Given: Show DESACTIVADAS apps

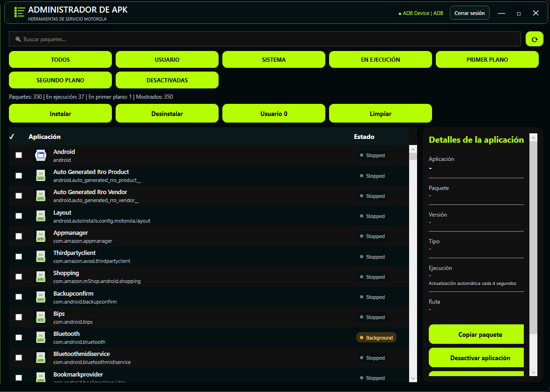Looking at the screenshot, I should click(167, 80).
